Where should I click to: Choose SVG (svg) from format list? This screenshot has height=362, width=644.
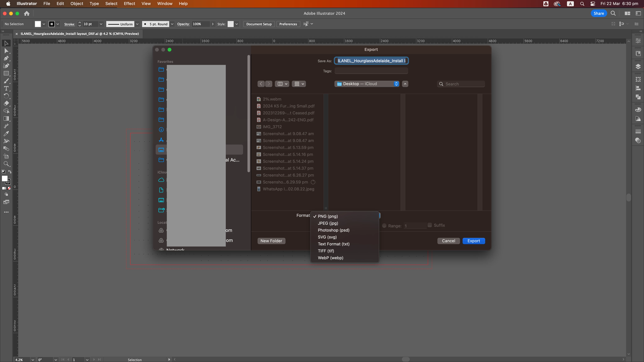coord(327,237)
